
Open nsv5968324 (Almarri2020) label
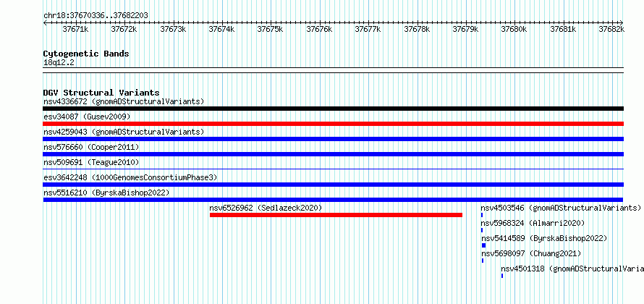click(x=533, y=223)
